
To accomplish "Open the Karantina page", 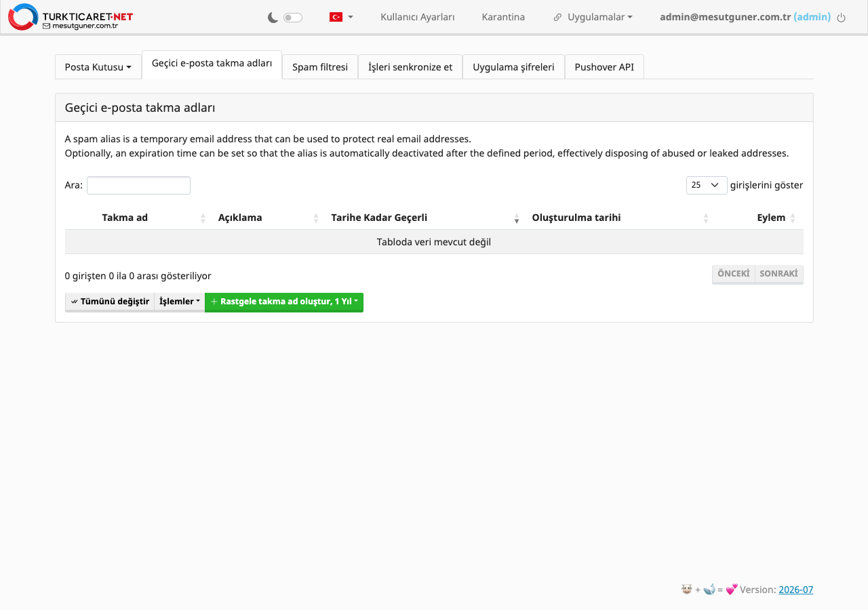I will pyautogui.click(x=503, y=17).
